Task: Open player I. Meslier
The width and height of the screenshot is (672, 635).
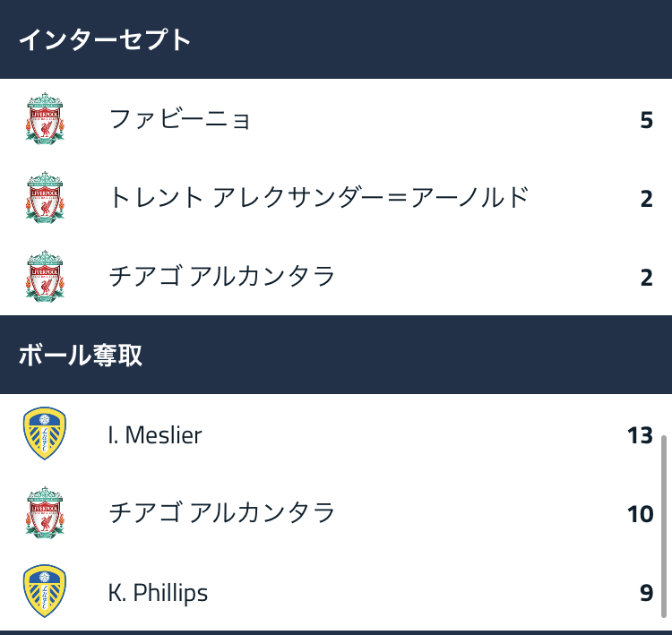Action: click(155, 435)
